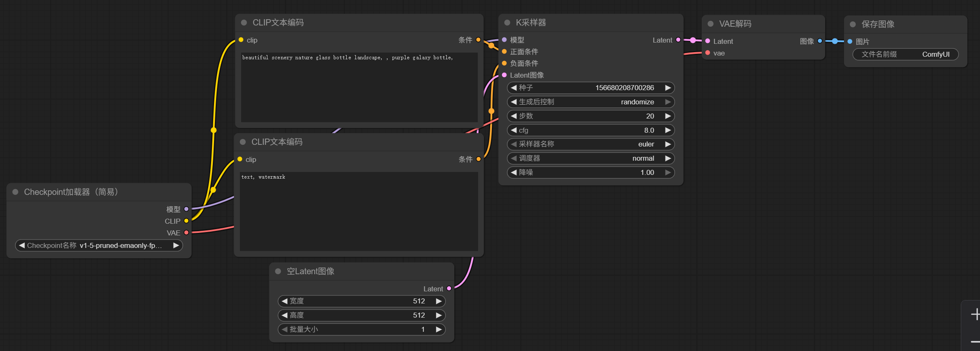Click the K采样器 node title
Screen dimensions: 980x351
click(x=531, y=23)
